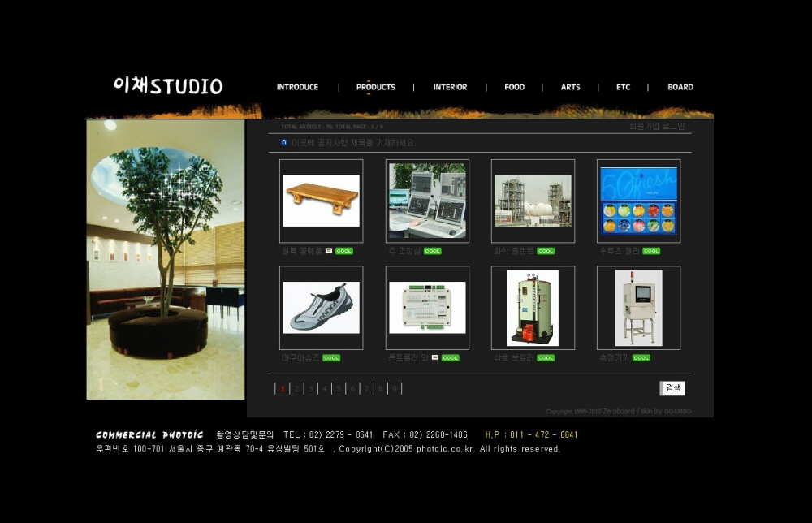Click the 로그인 login link

(x=674, y=126)
